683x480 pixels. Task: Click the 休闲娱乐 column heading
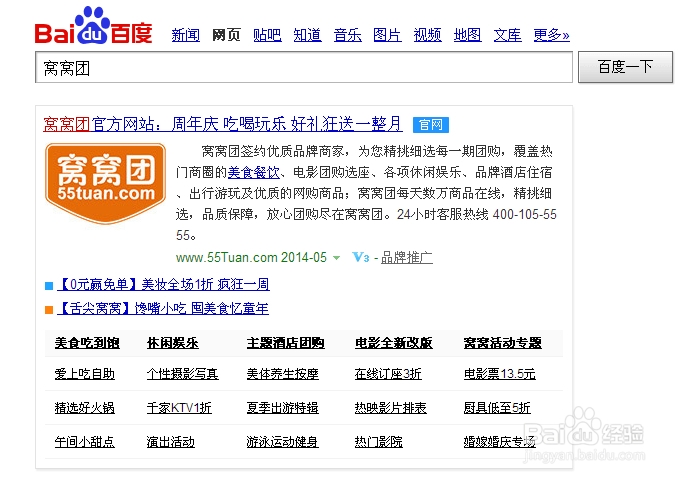(172, 343)
